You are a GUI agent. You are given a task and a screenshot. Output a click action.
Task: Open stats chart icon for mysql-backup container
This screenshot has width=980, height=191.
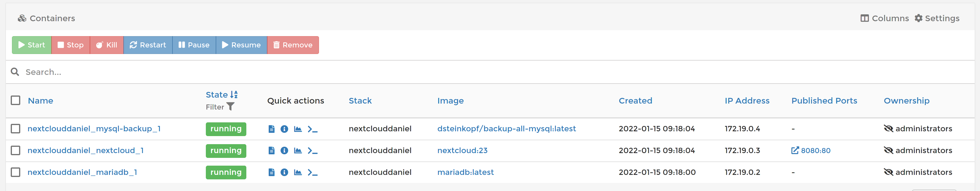[298, 129]
